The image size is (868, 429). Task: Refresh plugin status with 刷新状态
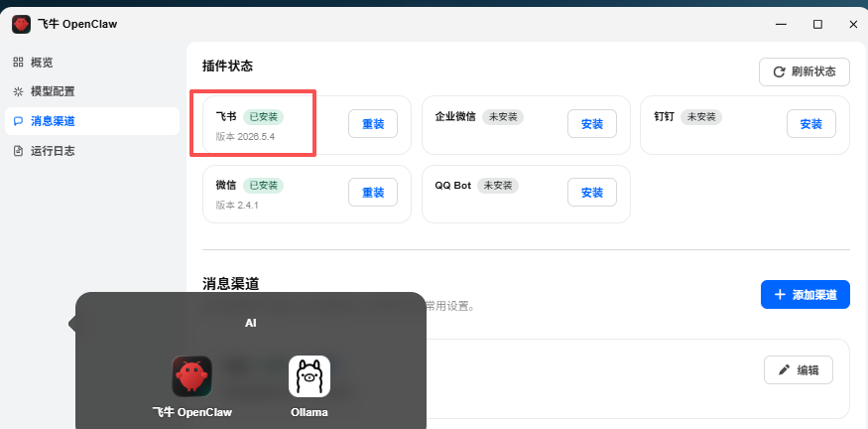click(x=804, y=71)
